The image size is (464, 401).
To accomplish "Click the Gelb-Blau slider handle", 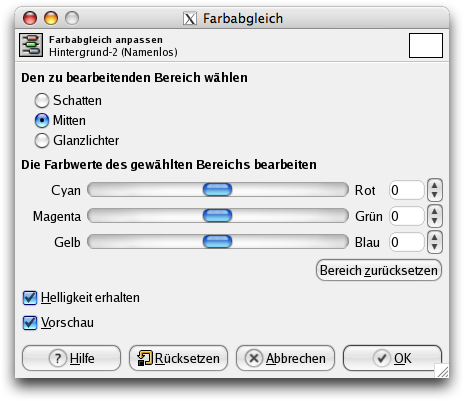I will pyautogui.click(x=217, y=242).
